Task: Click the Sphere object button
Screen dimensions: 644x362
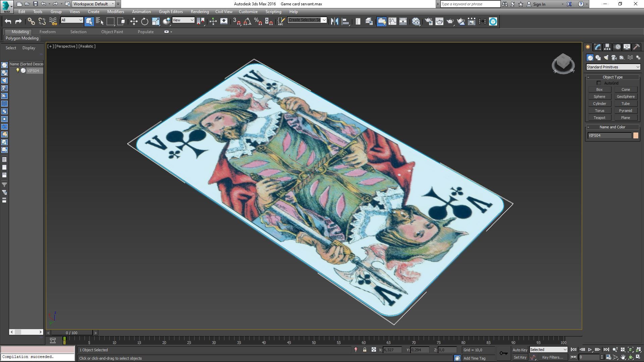Action: coord(599,97)
